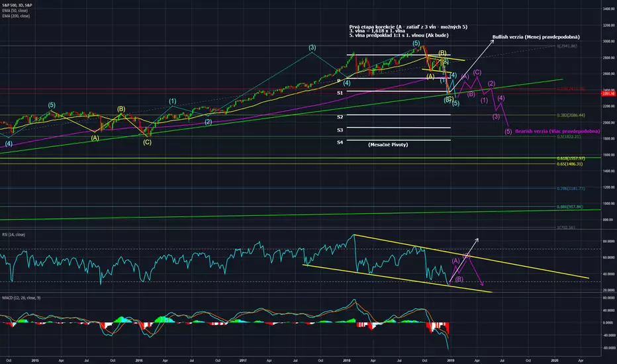Click the S&P 500, 3D symbol legend
617x364 pixels.
point(17,5)
